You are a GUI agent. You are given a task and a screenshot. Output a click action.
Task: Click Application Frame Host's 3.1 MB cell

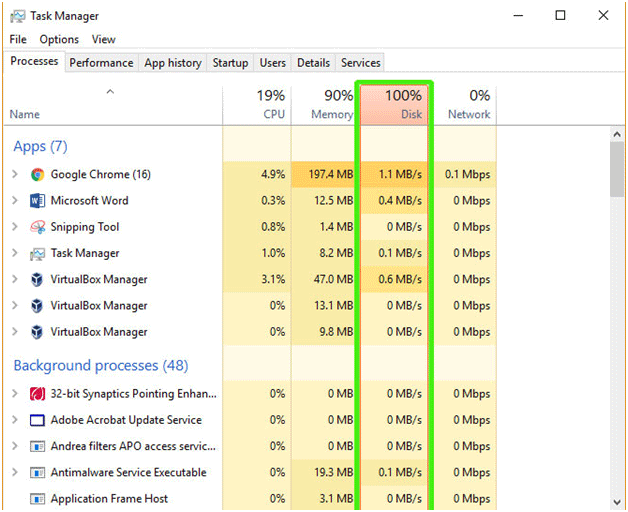click(x=324, y=499)
